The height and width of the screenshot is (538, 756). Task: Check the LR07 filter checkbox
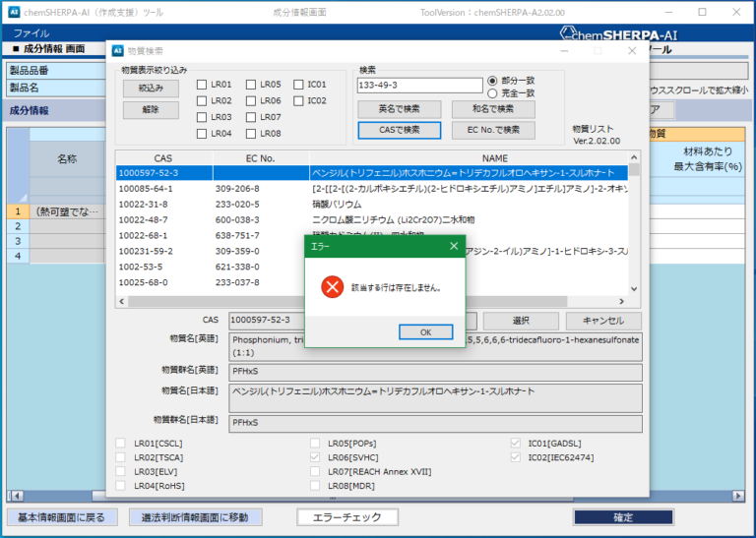click(251, 117)
